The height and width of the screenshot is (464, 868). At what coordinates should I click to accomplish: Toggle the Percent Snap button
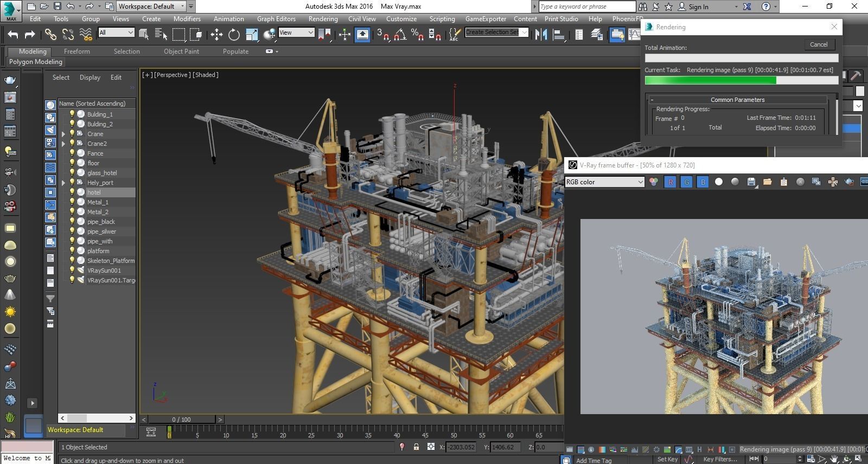coord(417,34)
